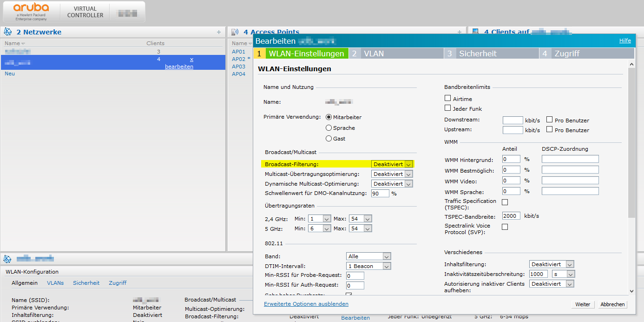644x322 pixels.
Task: Click bearbeiten on the selected network
Action: click(179, 67)
